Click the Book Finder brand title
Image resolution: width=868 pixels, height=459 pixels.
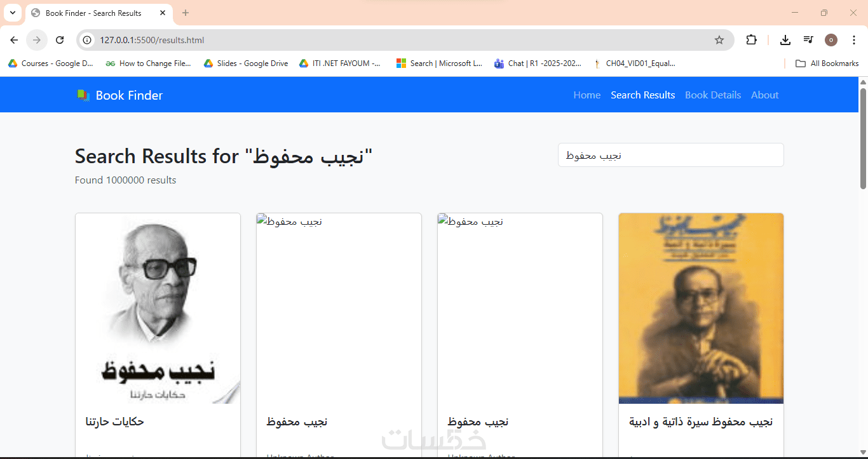[129, 95]
